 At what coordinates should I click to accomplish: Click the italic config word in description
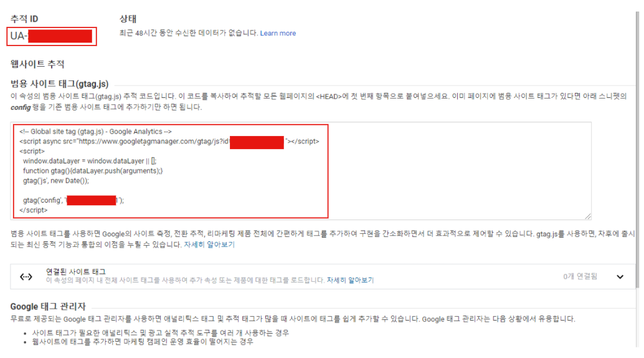21,107
